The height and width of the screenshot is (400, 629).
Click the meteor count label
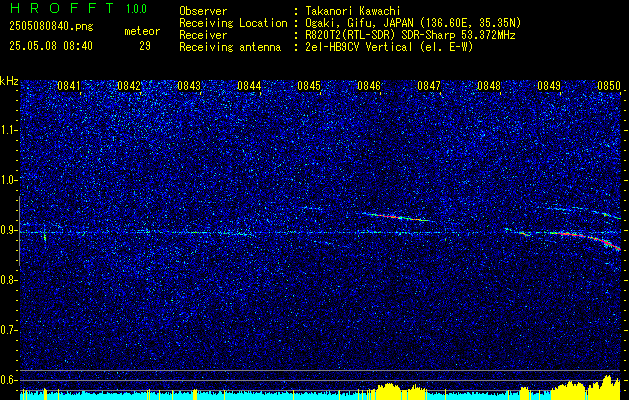click(x=142, y=31)
